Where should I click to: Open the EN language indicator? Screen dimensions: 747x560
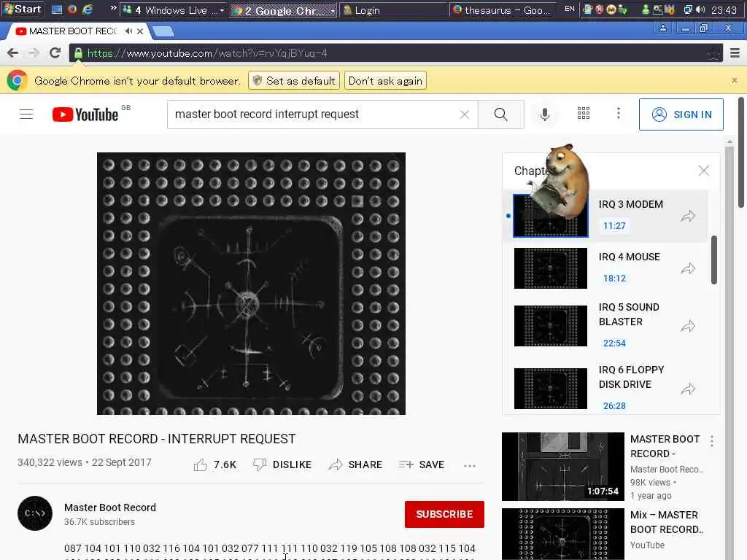[570, 9]
